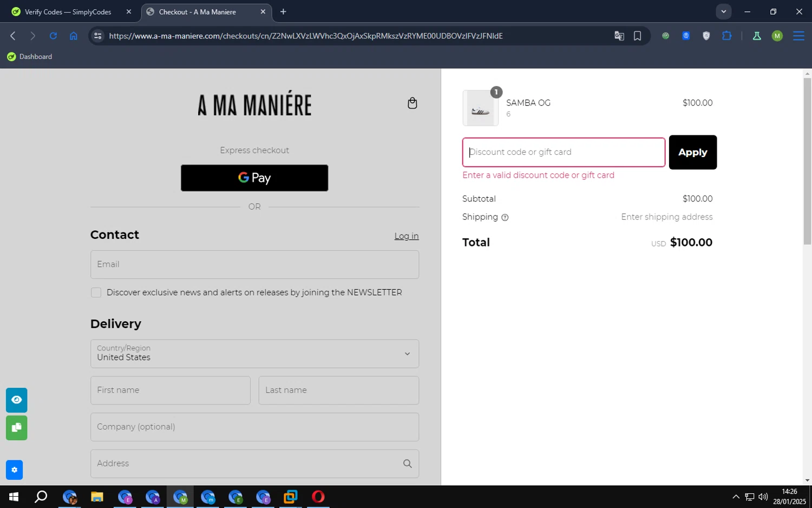
Task: Click the Last name field
Action: point(339,390)
